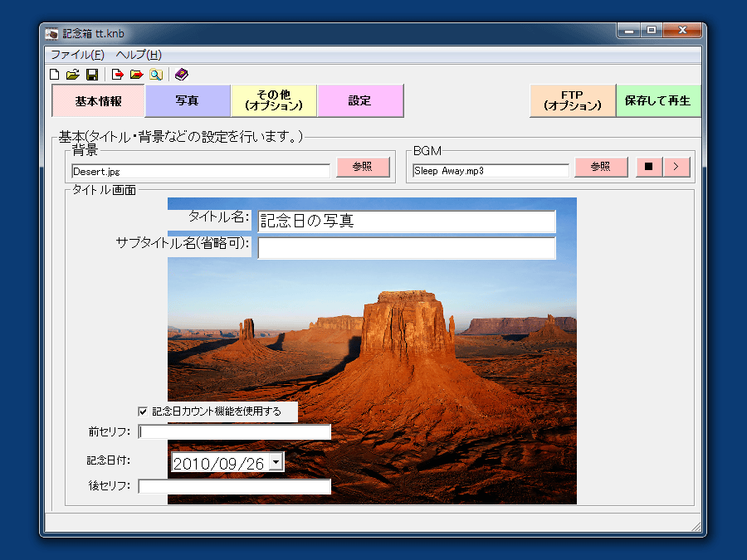Viewport: 747px width, 560px height.
Task: Stop BGM playback with square button
Action: click(649, 167)
